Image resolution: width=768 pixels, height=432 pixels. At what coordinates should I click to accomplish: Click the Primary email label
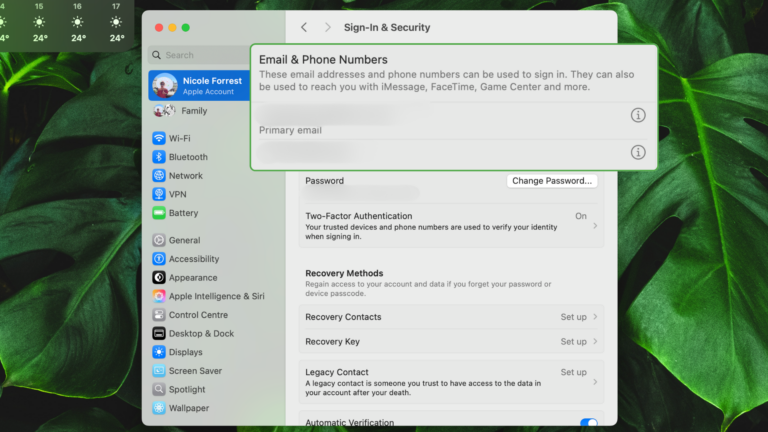click(290, 130)
